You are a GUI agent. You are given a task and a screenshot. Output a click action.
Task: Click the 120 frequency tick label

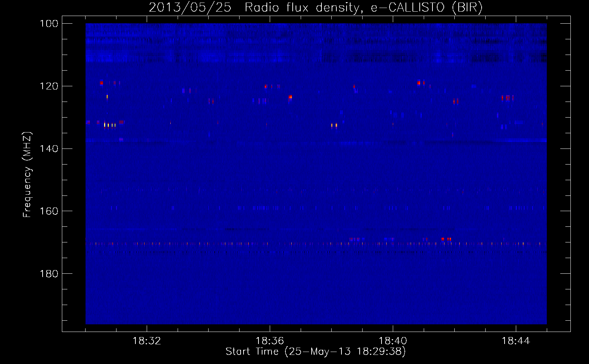(49, 86)
